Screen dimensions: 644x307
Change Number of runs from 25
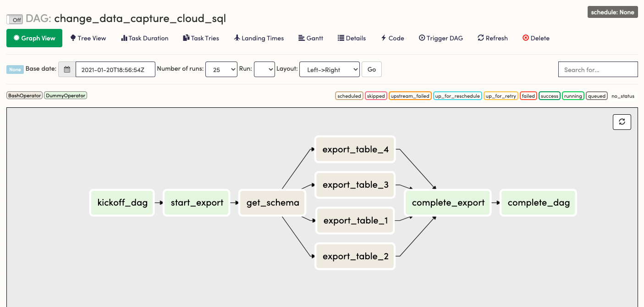(x=221, y=69)
